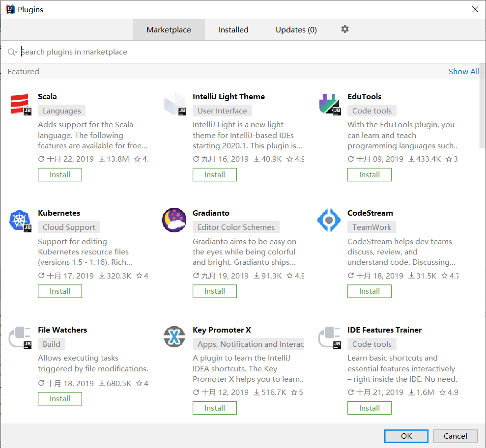Click the EduTools plugin icon
The image size is (486, 448).
click(x=330, y=104)
